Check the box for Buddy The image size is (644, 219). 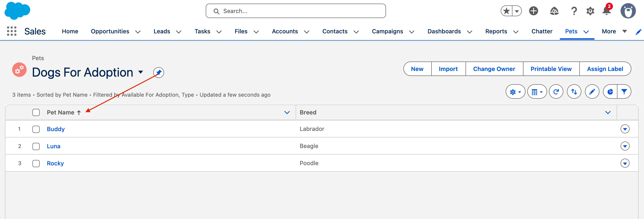[x=36, y=129]
